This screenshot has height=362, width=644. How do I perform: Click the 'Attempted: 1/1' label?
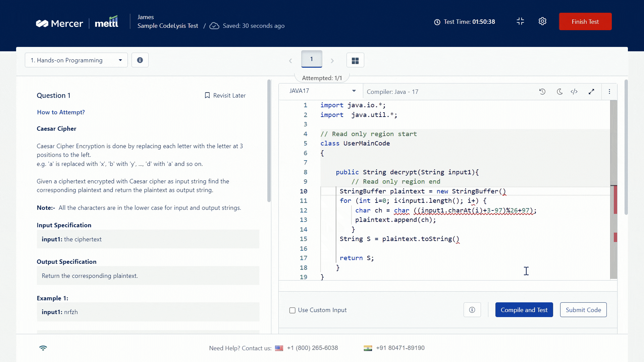pyautogui.click(x=322, y=78)
